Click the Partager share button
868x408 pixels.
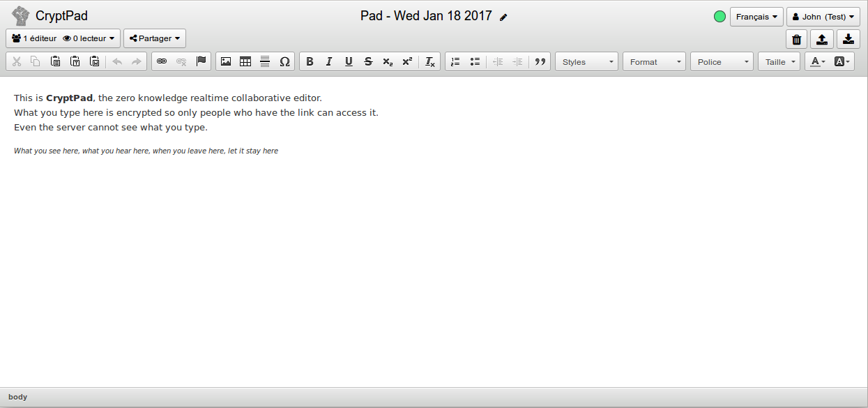pyautogui.click(x=155, y=38)
